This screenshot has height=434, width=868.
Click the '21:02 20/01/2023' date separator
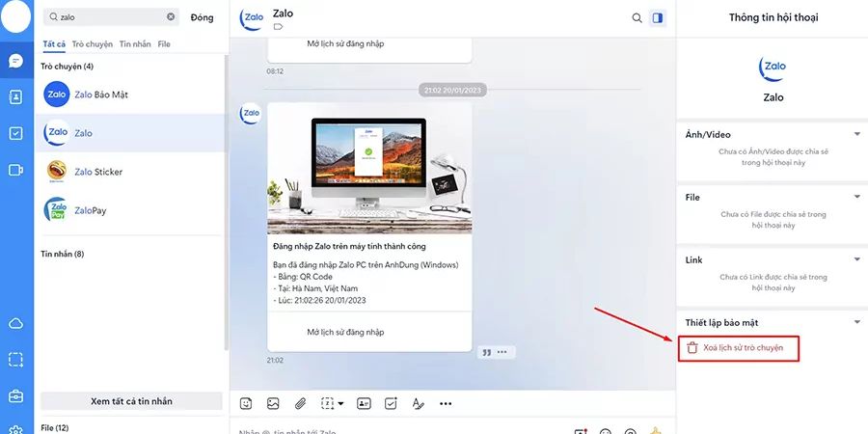[453, 91]
